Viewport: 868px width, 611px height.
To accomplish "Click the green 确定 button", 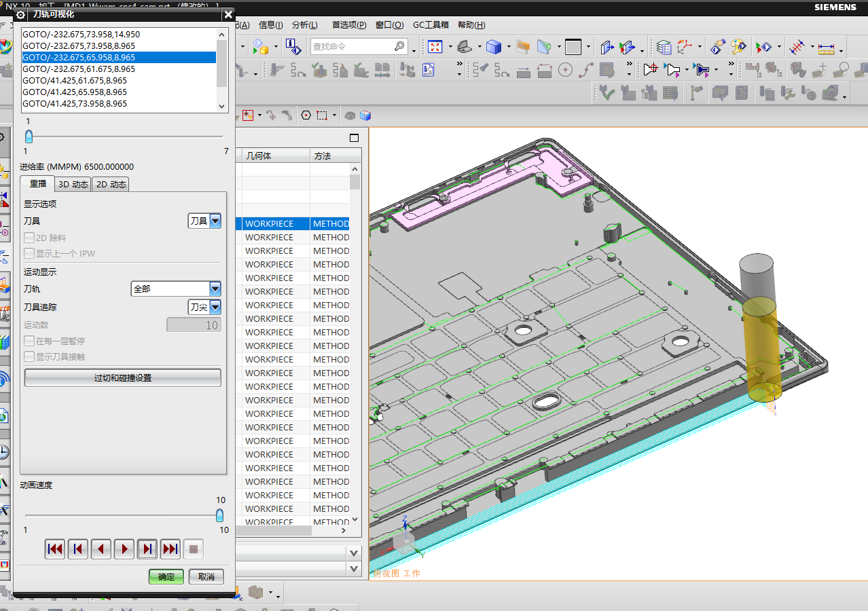I will (166, 576).
